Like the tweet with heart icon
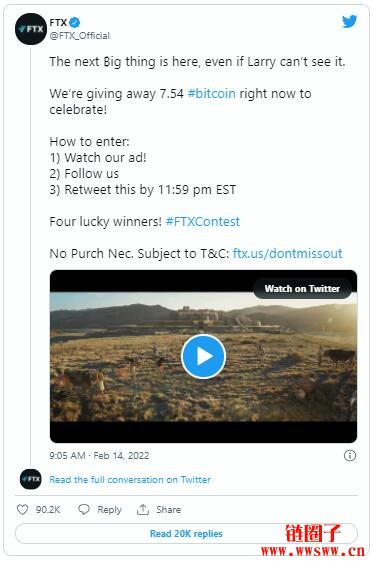Screen dimensions: 374x561 coord(23,509)
